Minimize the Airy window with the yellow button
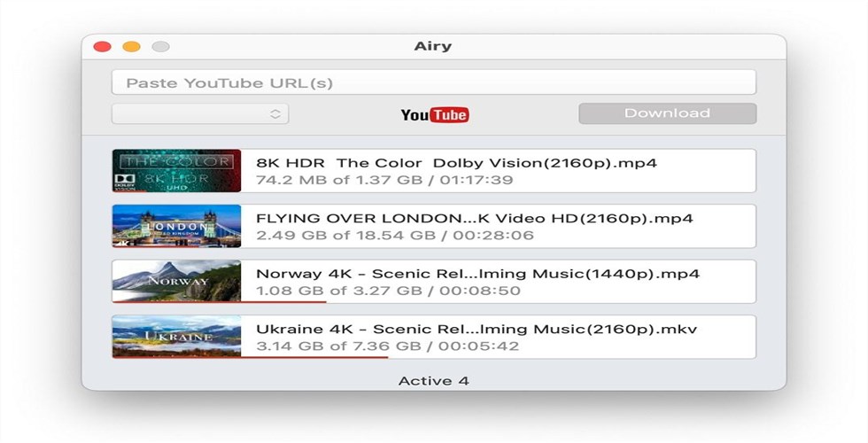Screen dimensions: 868x443 coord(132,47)
